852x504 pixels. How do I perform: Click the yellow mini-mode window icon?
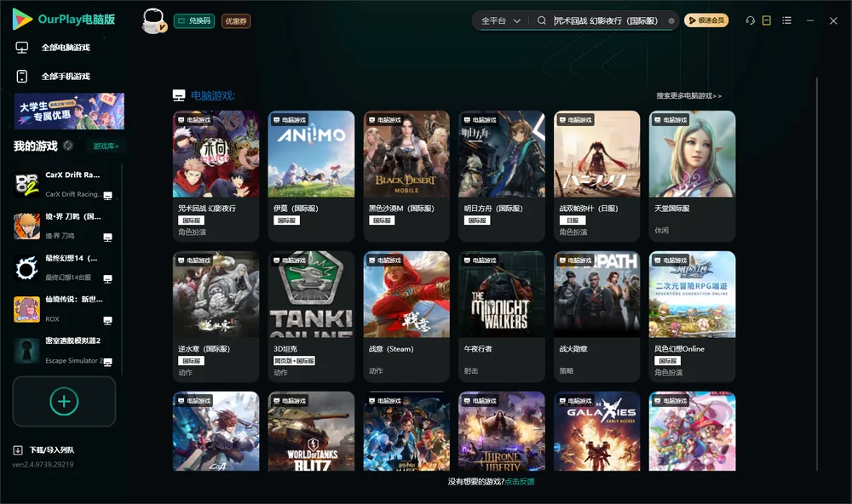767,20
